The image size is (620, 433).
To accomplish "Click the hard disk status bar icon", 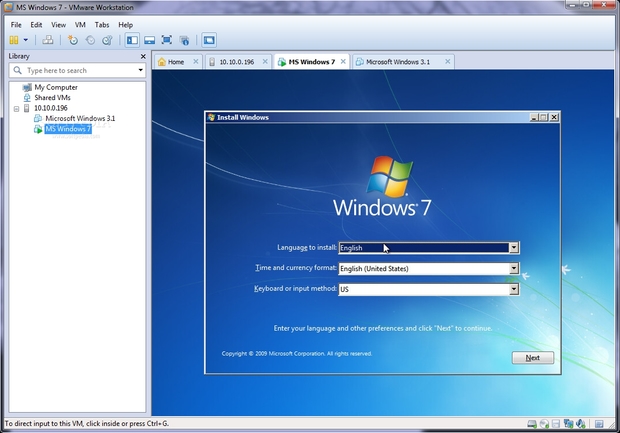I will [x=531, y=424].
